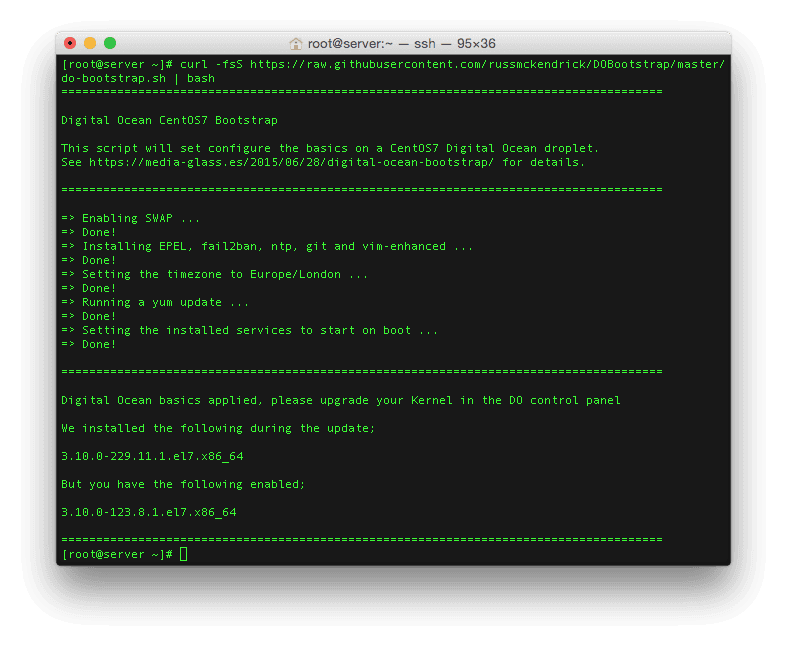The width and height of the screenshot is (787, 646).
Task: Click 'We installed the following during the update' text
Action: pos(218,428)
